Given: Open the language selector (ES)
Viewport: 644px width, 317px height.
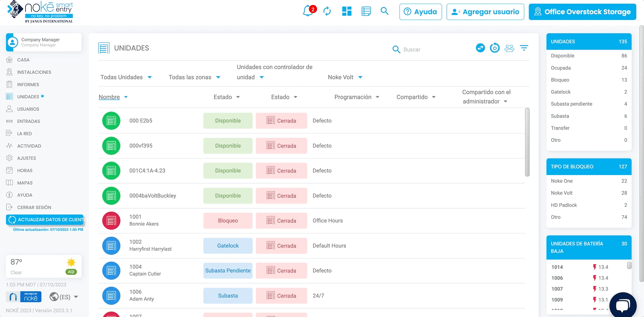Looking at the screenshot, I should [x=64, y=297].
